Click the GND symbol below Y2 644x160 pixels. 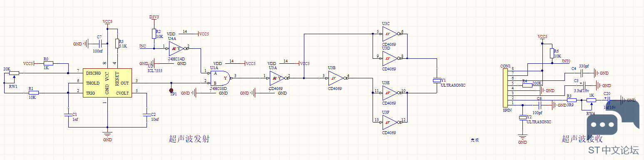click(522, 139)
